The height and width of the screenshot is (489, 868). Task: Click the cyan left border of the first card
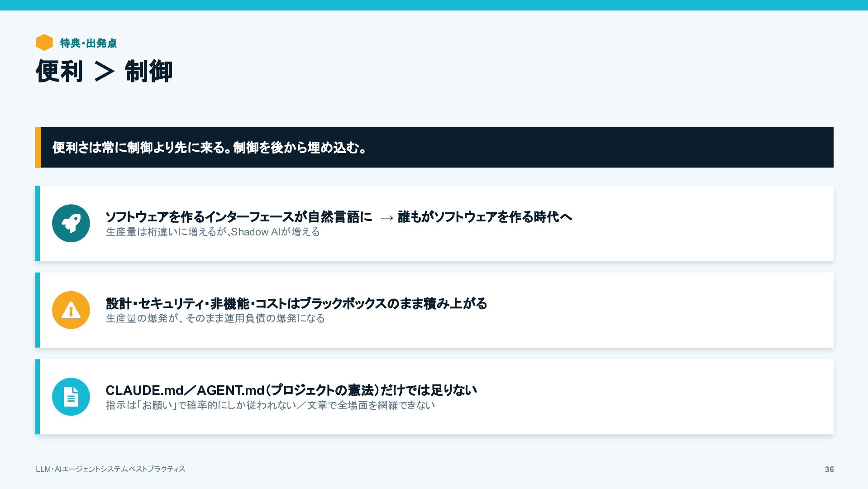coord(38,223)
